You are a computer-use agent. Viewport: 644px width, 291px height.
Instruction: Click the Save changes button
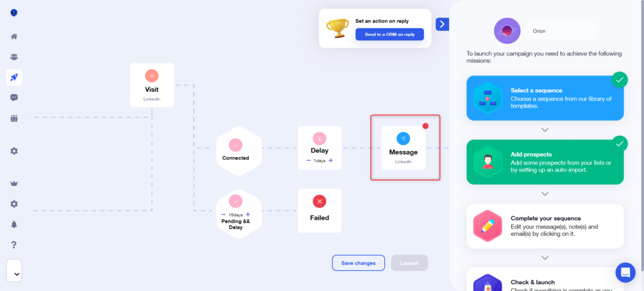click(x=358, y=263)
